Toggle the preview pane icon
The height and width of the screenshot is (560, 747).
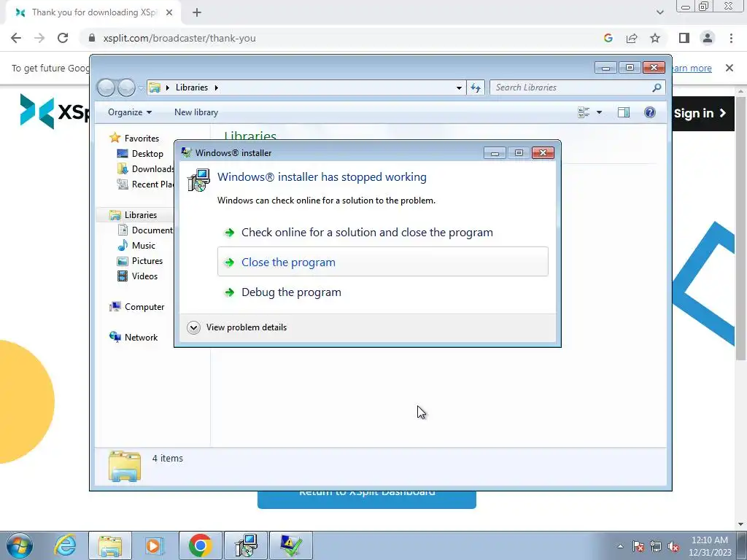[623, 112]
